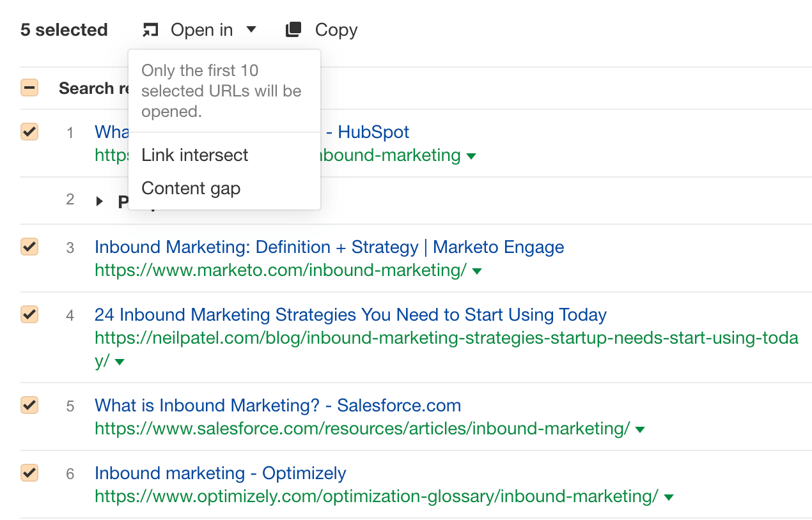Screen dimensions: 812x520
Task: Uncheck the Marketo Engage result checkbox
Action: [x=29, y=247]
